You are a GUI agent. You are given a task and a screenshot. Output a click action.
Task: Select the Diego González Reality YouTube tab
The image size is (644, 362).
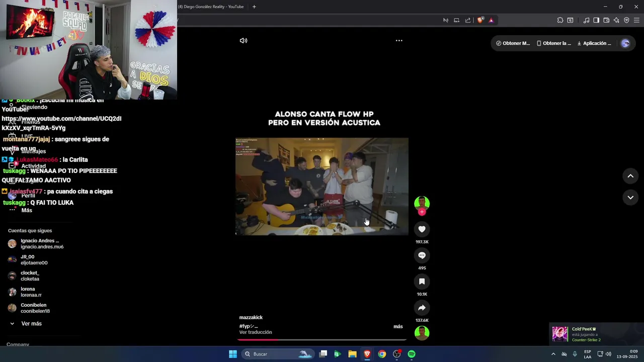[x=210, y=7]
